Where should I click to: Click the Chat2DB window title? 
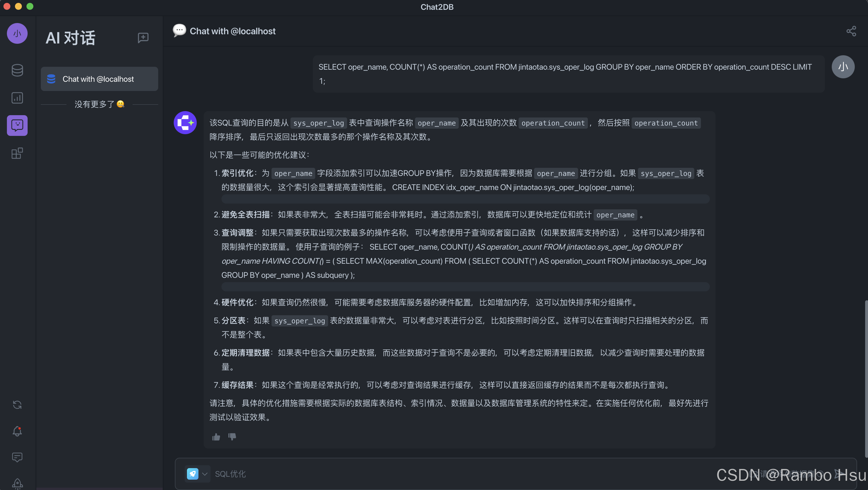(437, 7)
